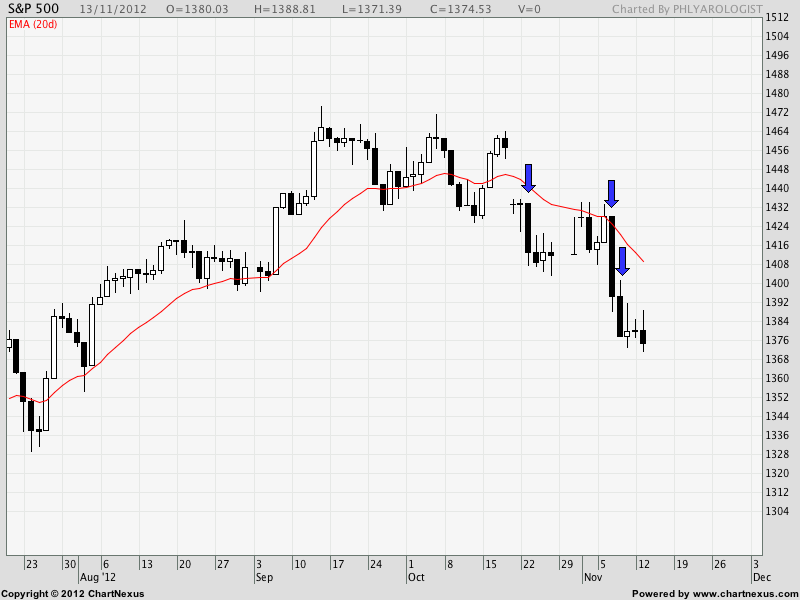Select the Dec month label
Image resolution: width=800 pixels, height=600 pixels.
pyautogui.click(x=761, y=578)
